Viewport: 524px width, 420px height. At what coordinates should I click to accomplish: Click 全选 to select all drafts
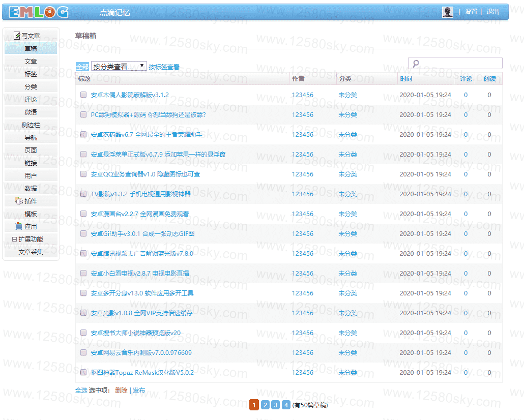[x=81, y=391]
